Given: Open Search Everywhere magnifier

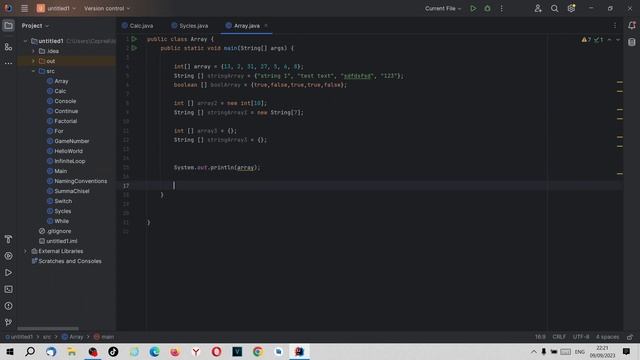Looking at the screenshot, I should [x=554, y=8].
